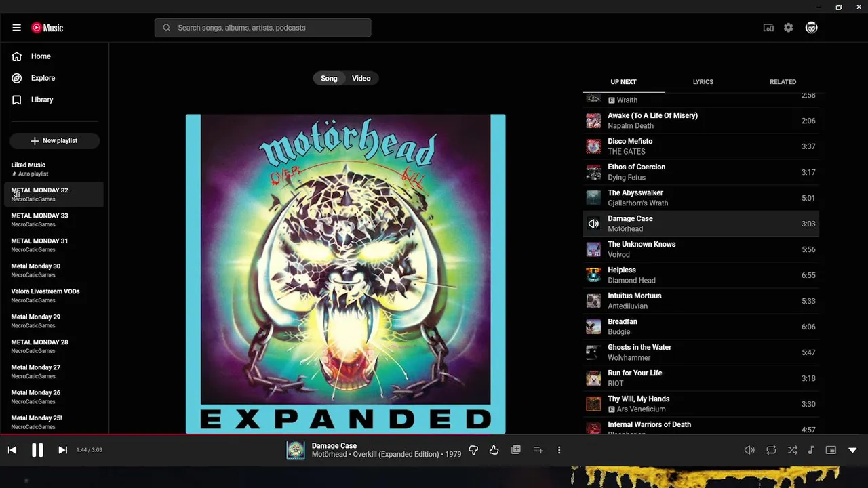Click the music note icon

coord(811,450)
